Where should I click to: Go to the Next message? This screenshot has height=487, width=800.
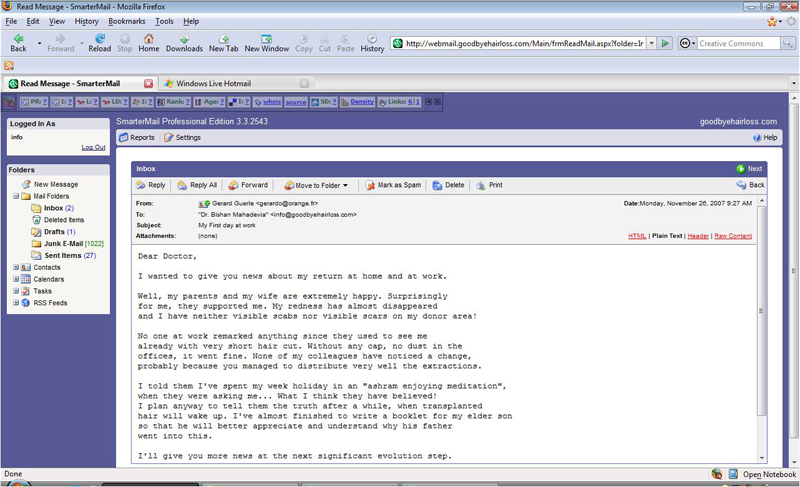point(749,169)
